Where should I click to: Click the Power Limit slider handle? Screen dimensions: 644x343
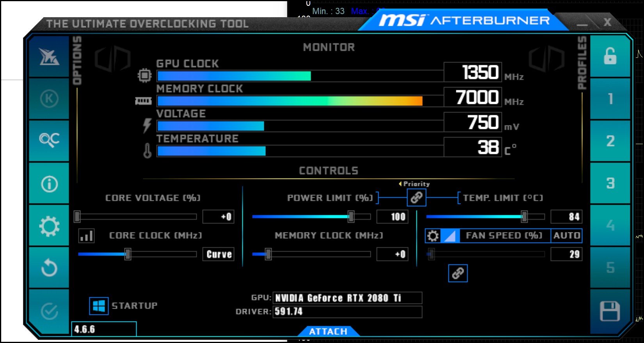click(x=351, y=216)
